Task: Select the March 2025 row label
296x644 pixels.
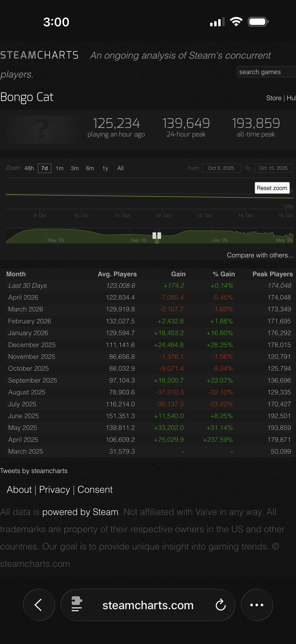Action: pyautogui.click(x=26, y=451)
